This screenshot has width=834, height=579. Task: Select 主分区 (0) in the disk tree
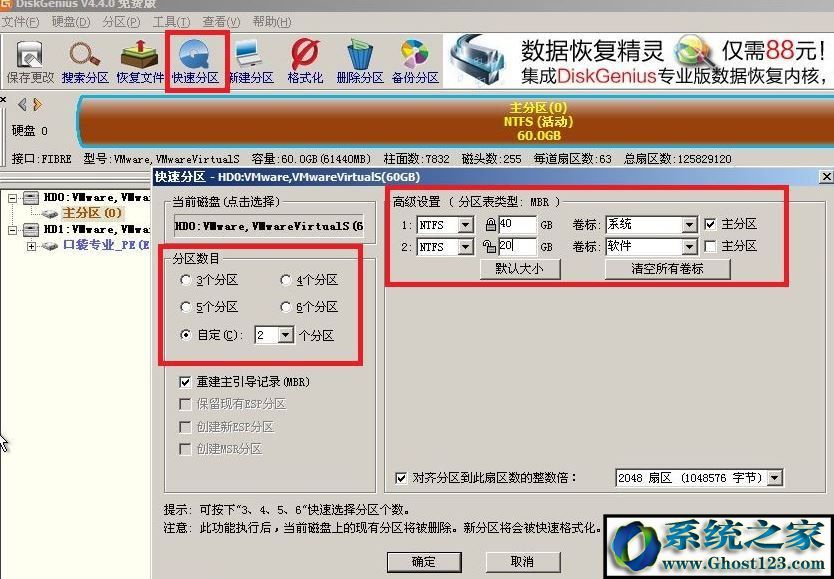coord(92,213)
